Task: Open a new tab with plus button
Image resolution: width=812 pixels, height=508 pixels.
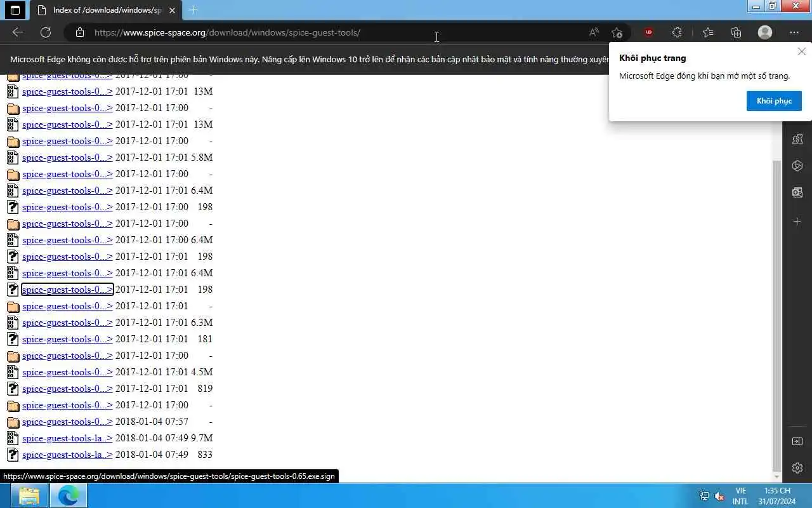Action: point(193,10)
